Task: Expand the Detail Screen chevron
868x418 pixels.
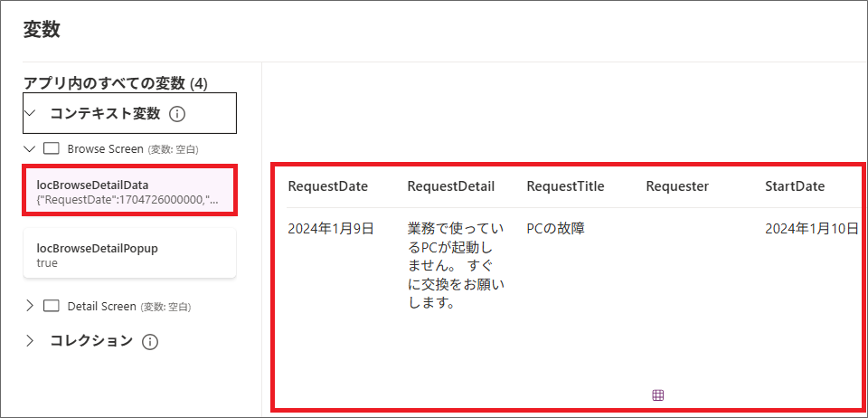Action: coord(30,306)
